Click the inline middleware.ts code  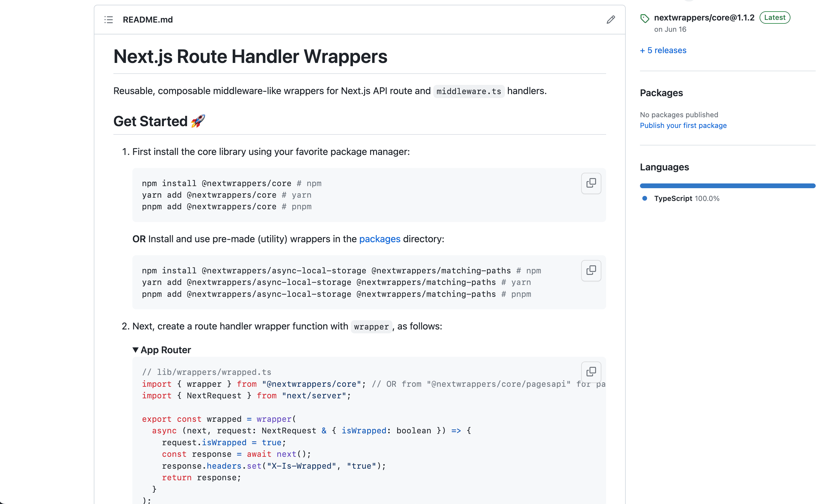pyautogui.click(x=469, y=91)
